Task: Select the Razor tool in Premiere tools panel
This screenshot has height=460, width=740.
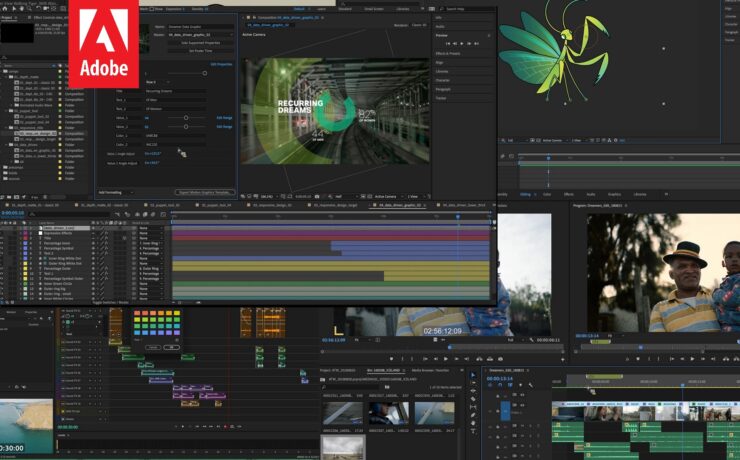Action: (x=473, y=399)
